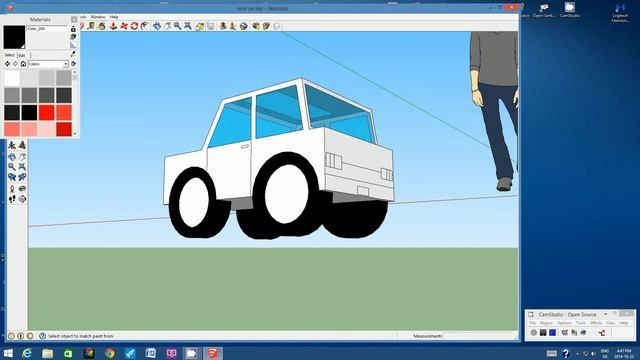The height and width of the screenshot is (360, 640).
Task: Open the Options menu in CamStudio
Action: 564,323
